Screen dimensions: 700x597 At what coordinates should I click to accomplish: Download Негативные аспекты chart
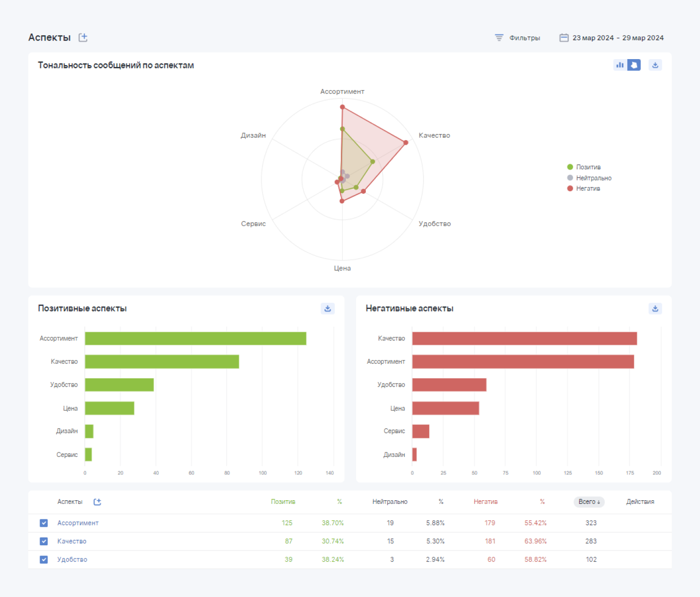655,309
